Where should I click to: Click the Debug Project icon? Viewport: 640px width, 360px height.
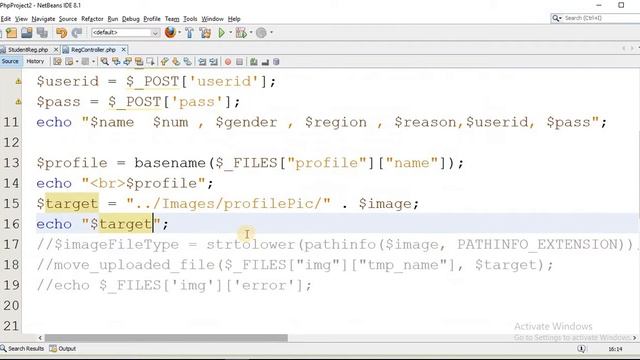[241, 33]
